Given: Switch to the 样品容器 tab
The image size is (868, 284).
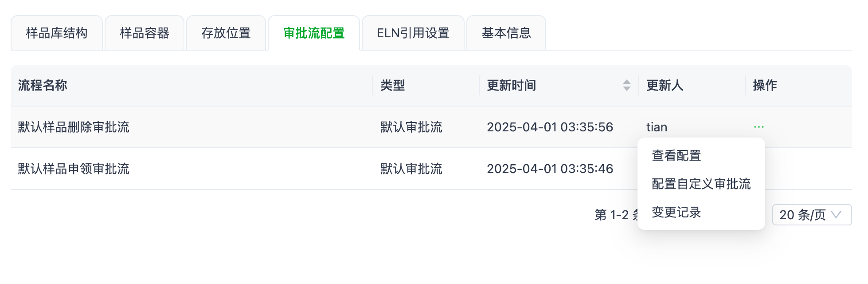Looking at the screenshot, I should click(x=144, y=33).
